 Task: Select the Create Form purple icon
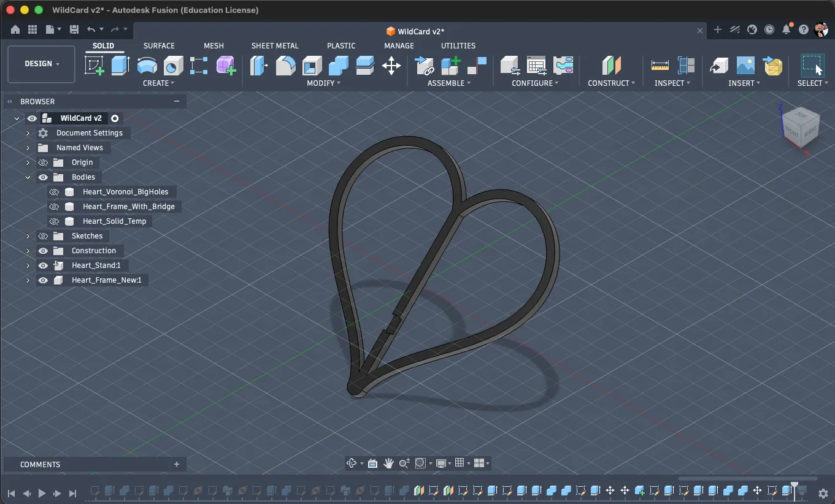click(226, 65)
